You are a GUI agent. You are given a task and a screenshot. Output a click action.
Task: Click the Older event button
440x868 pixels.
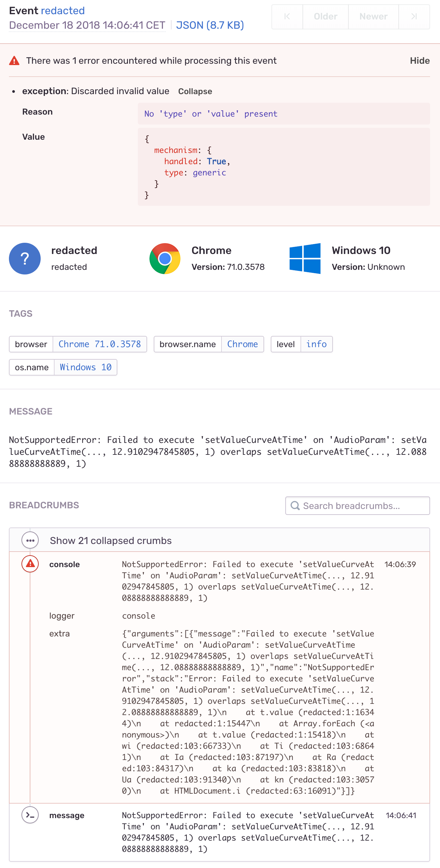325,16
